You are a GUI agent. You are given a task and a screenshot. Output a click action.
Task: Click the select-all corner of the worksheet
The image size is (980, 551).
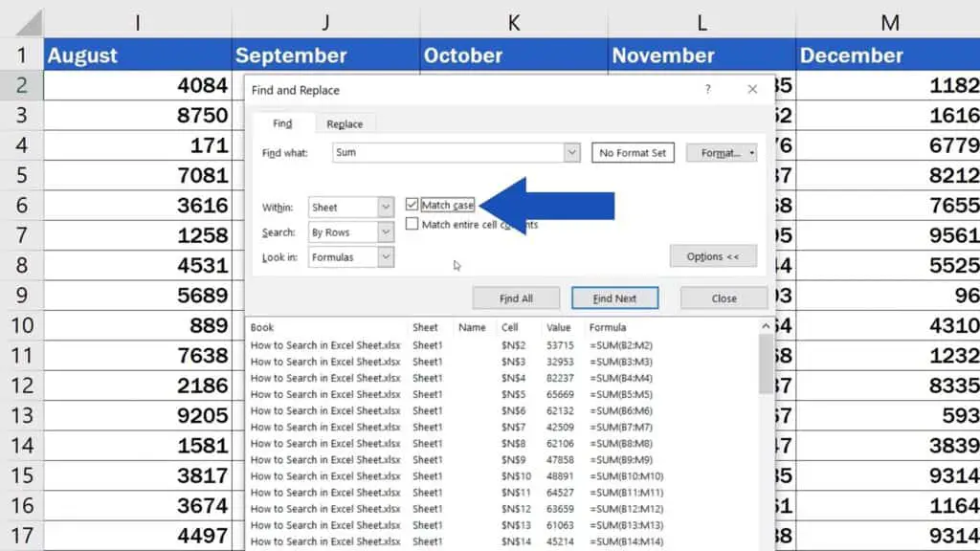[28, 23]
